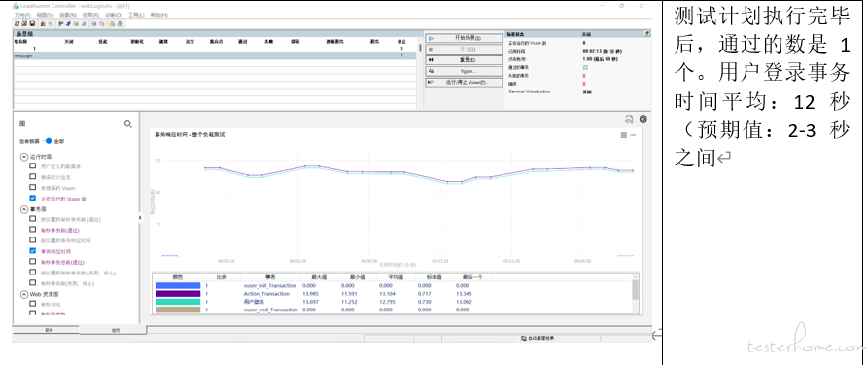The width and height of the screenshot is (868, 365).
Task: Uncheck the 正在运行的 Vuser 数 checkbox
Action: pos(33,198)
